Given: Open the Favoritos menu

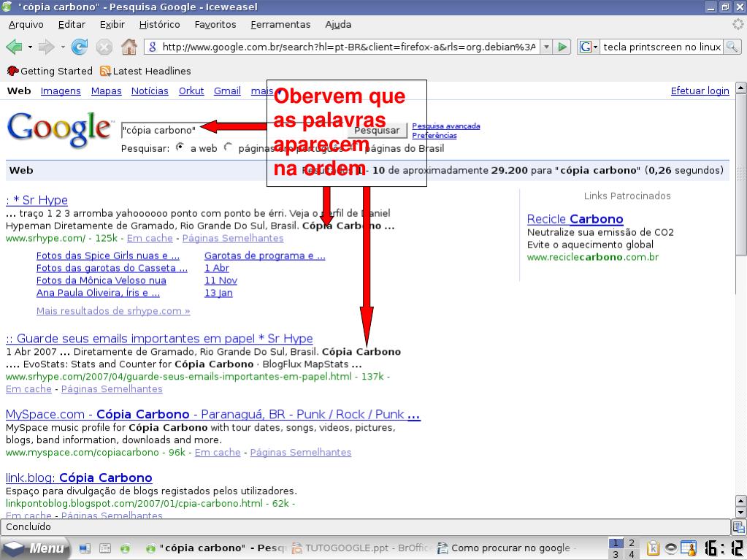Looking at the screenshot, I should pos(215,24).
